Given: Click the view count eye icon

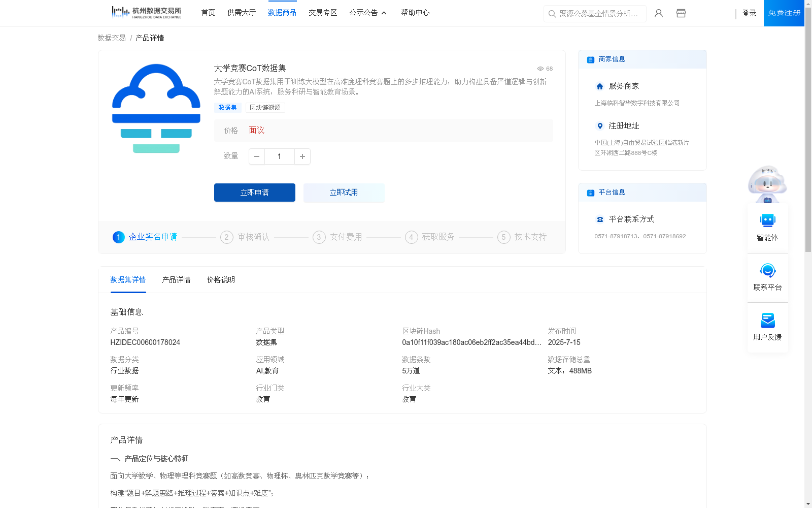Looking at the screenshot, I should pyautogui.click(x=540, y=69).
